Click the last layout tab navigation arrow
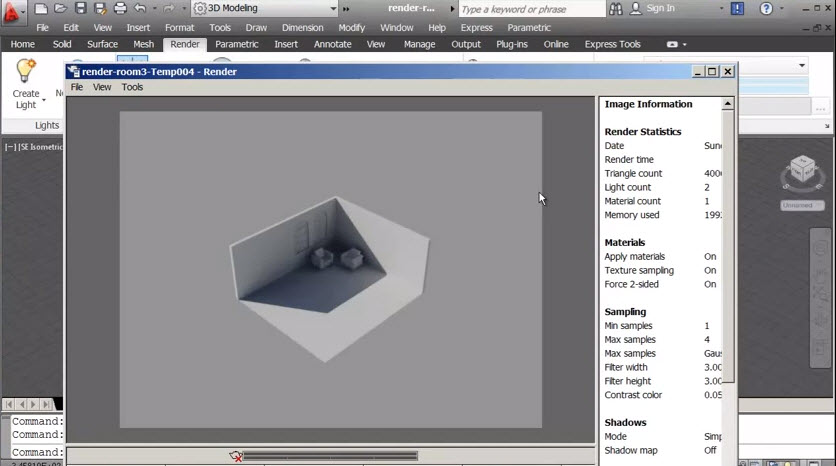 [46, 404]
